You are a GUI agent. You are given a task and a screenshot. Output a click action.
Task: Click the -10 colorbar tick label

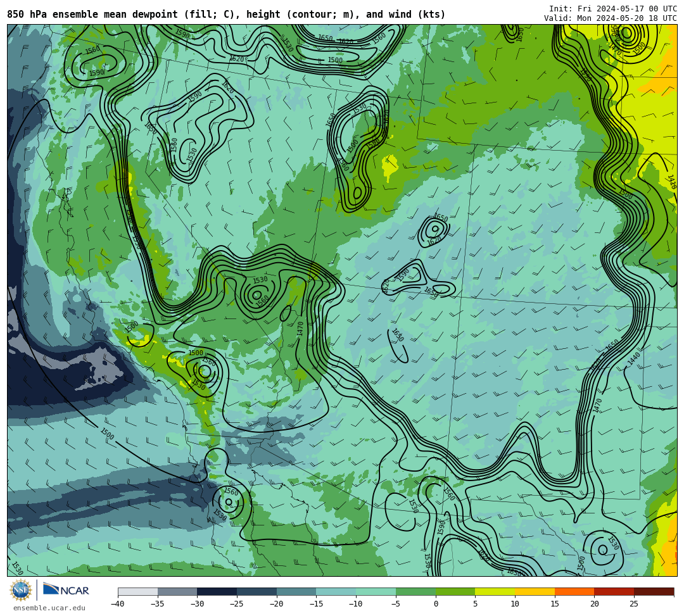tap(356, 604)
